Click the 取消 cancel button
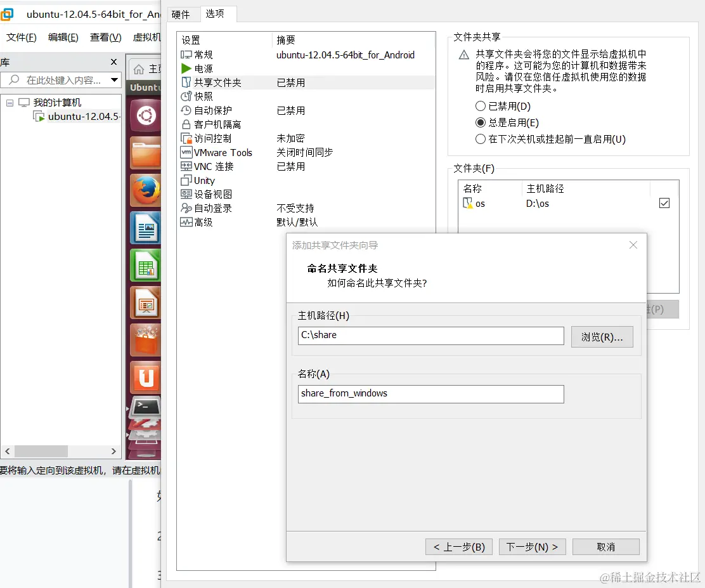Image resolution: width=705 pixels, height=588 pixels. (x=605, y=547)
